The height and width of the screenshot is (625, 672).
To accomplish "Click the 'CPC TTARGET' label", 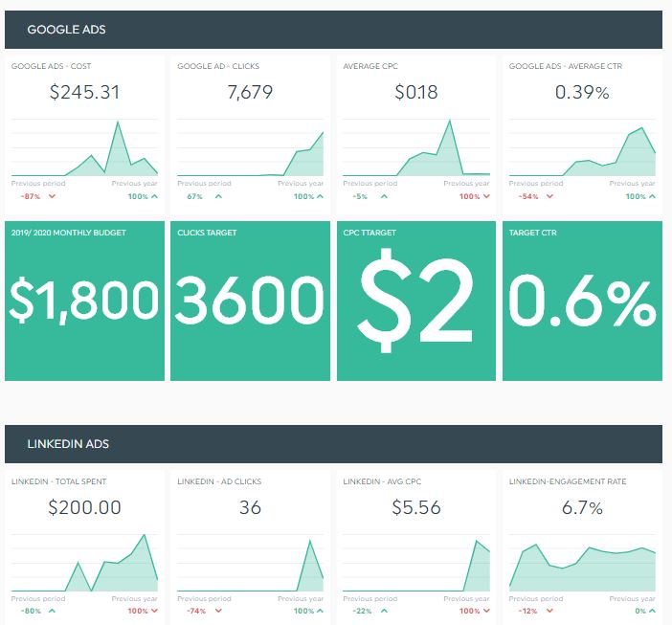I will click(370, 233).
